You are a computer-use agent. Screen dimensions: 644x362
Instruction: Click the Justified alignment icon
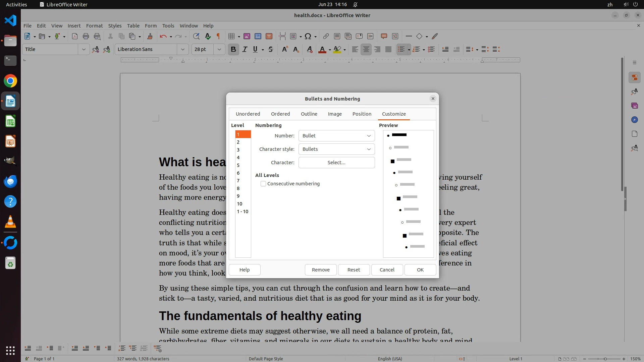click(388, 50)
